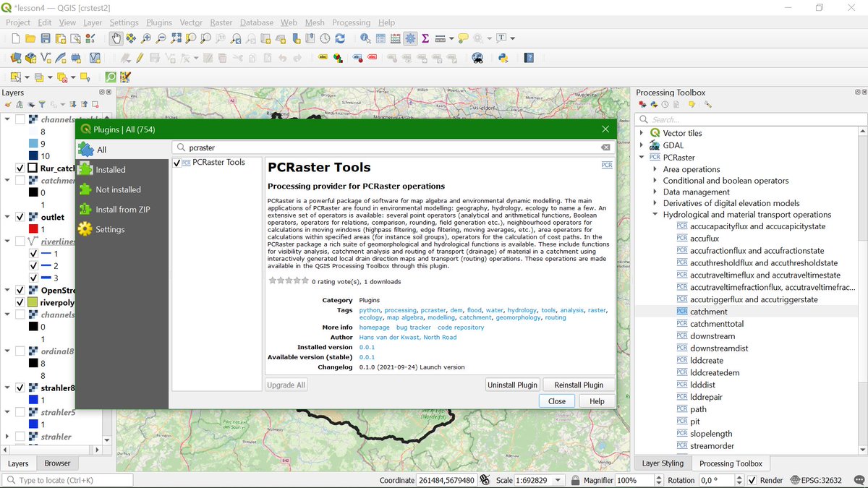This screenshot has height=488, width=868.
Task: Toggle PCRaster Tools plugin checkbox
Action: (x=177, y=163)
